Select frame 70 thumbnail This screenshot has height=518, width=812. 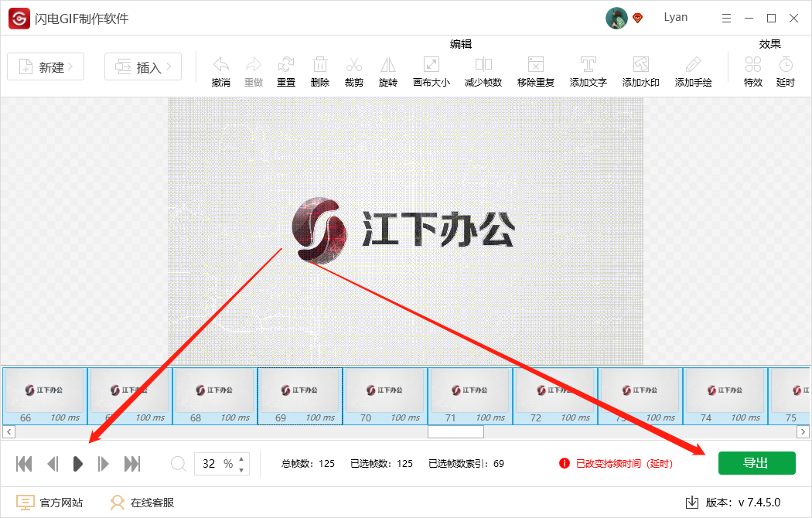[x=385, y=396]
